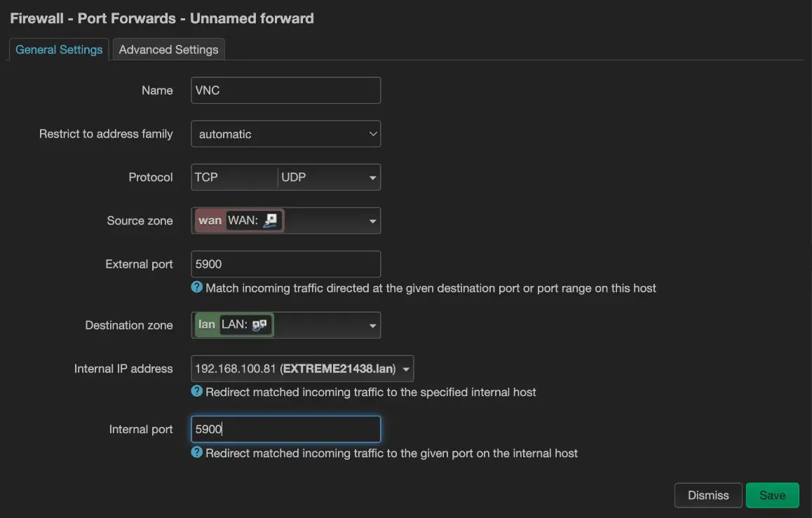Viewport: 812px width, 518px height.
Task: Click the help icon under Internal IP address
Action: (x=197, y=392)
